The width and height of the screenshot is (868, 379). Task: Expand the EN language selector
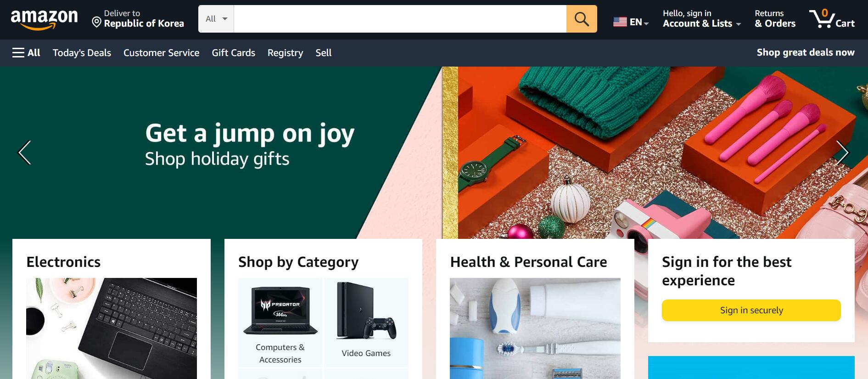639,22
